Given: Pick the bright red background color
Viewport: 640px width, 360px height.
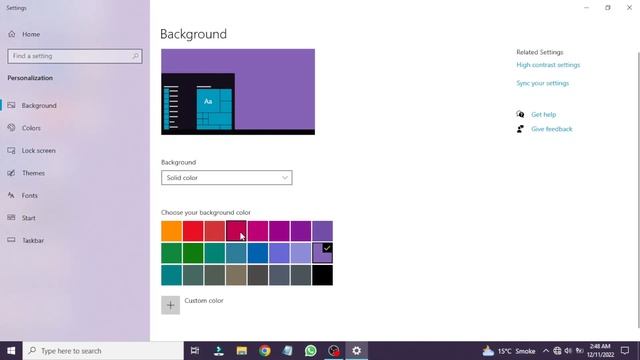Looking at the screenshot, I should (193, 231).
